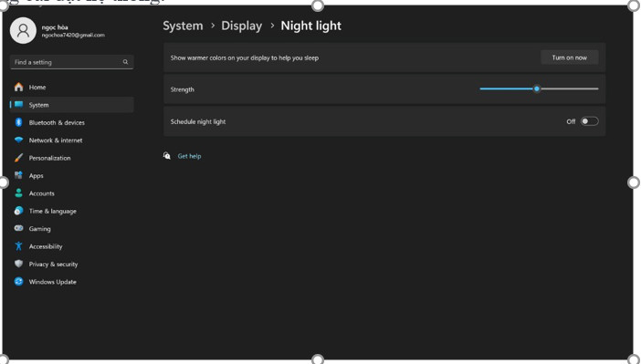Click the Strength slider unfilled track
Image resolution: width=641 pixels, height=364 pixels.
(570, 88)
